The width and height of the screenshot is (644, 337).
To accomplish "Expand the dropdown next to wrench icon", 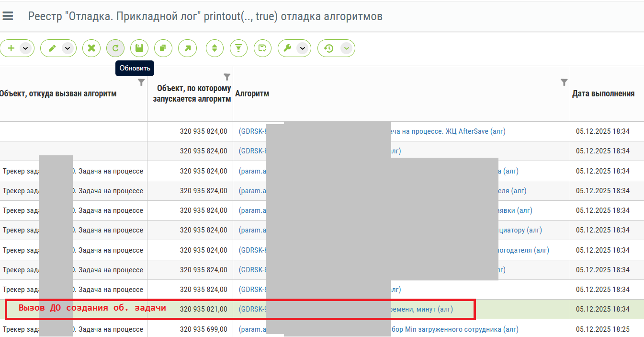I will [302, 48].
